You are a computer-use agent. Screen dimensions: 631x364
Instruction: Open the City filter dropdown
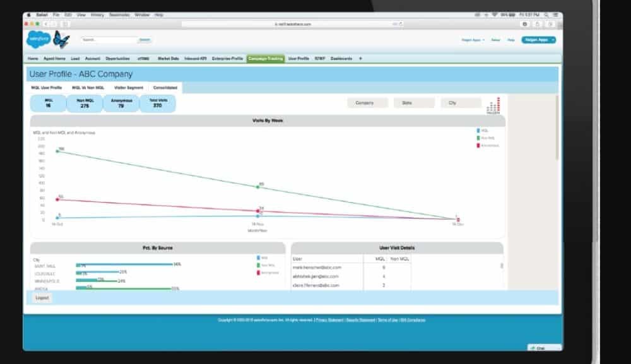pyautogui.click(x=461, y=103)
